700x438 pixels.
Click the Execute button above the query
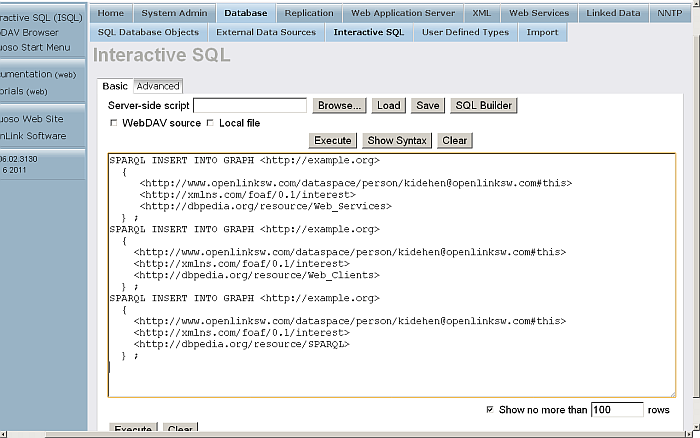(x=332, y=140)
